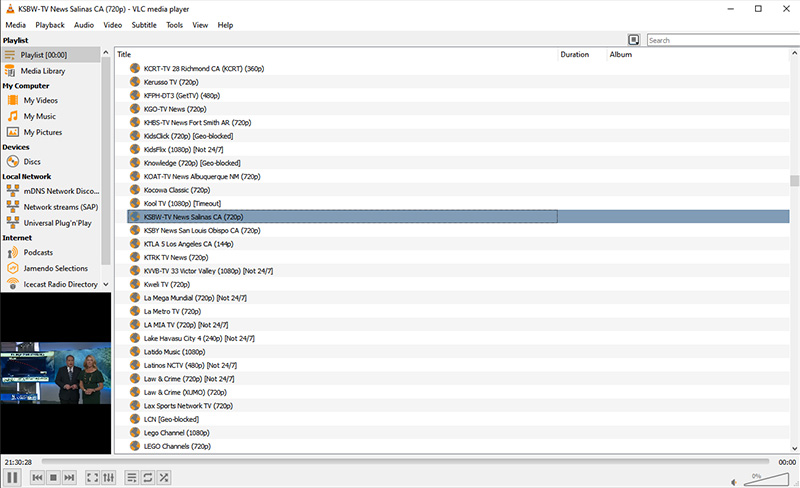
Task: Change the playlist view mode icon
Action: [634, 40]
